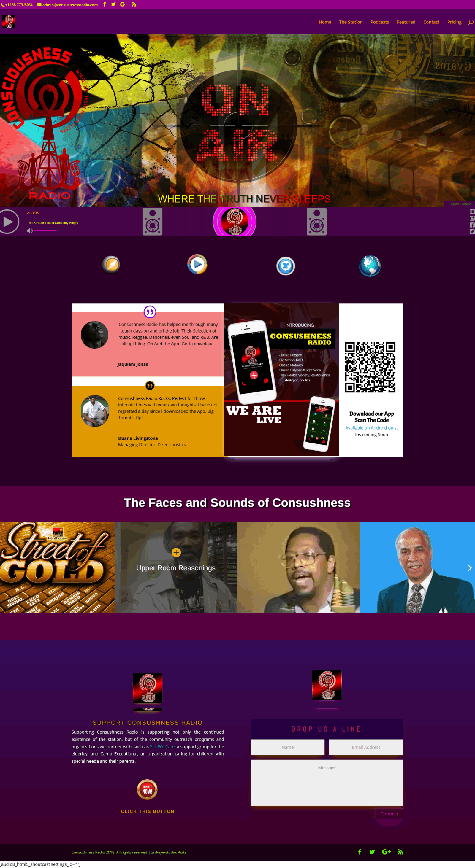The image size is (475, 868).
Task: Open 3rd-eye-studio footer credit
Action: [164, 852]
